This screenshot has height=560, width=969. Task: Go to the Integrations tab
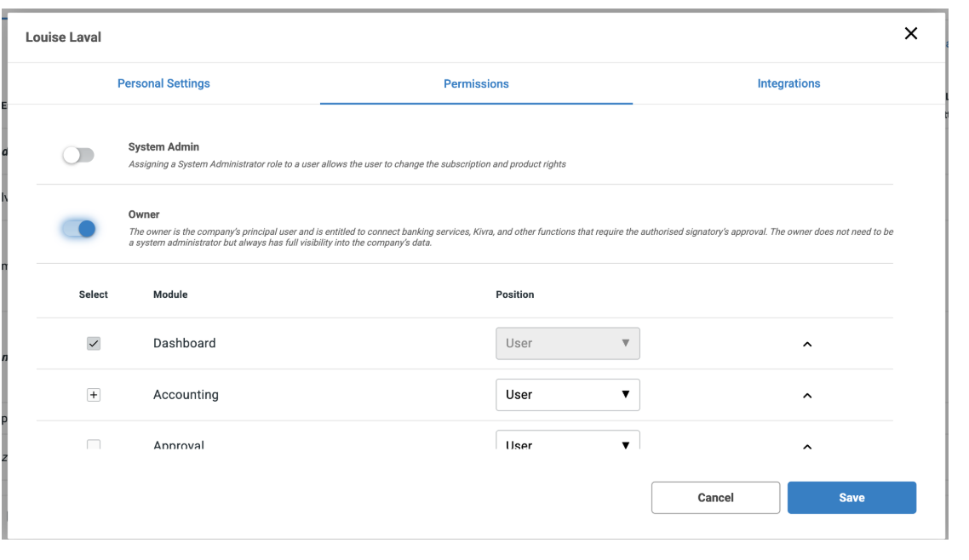(x=788, y=83)
